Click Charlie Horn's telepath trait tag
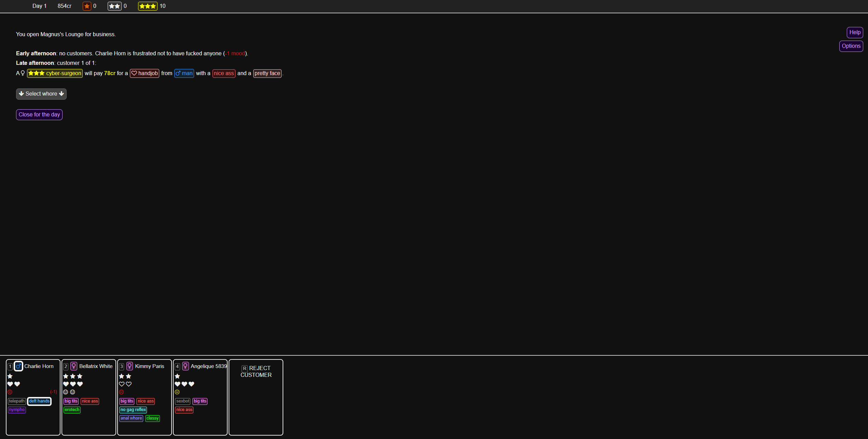Screen dimensions: 868x439 point(17,401)
